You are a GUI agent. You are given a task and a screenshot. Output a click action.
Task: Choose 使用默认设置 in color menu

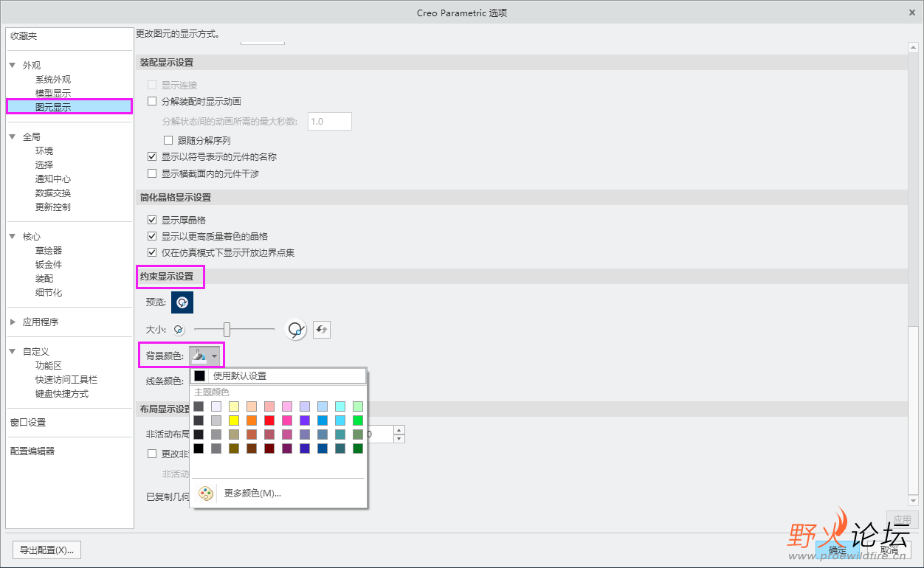click(x=278, y=376)
